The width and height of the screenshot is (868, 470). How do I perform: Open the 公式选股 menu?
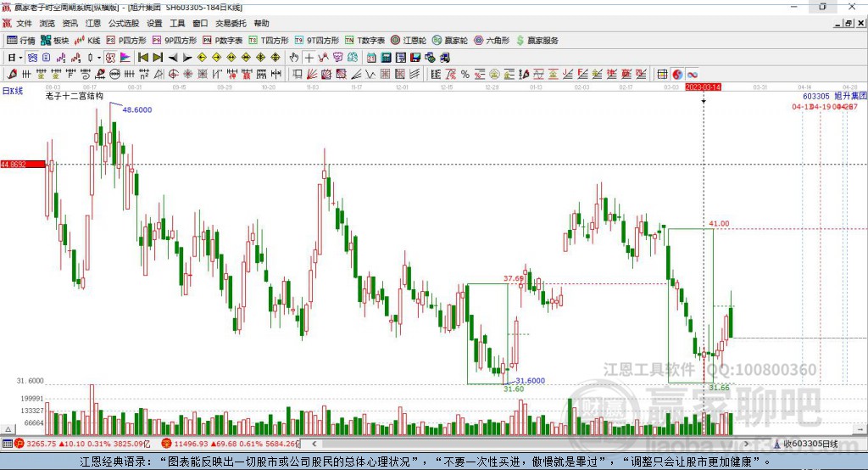pos(124,23)
